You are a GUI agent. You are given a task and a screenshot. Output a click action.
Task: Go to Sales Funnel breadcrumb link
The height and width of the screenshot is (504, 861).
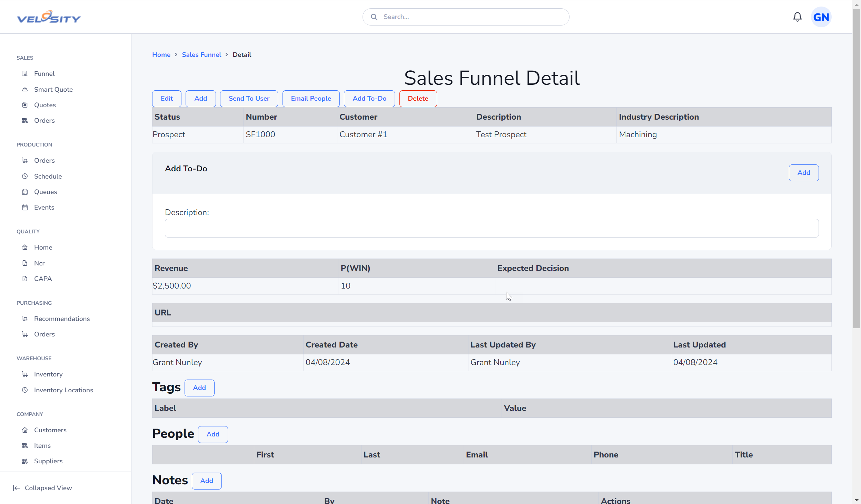[201, 54]
